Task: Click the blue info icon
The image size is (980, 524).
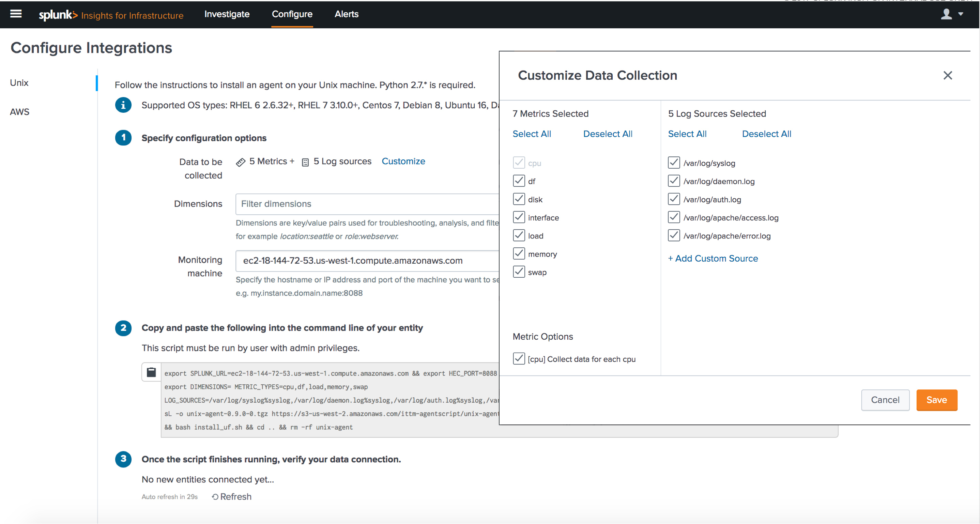Action: tap(123, 105)
